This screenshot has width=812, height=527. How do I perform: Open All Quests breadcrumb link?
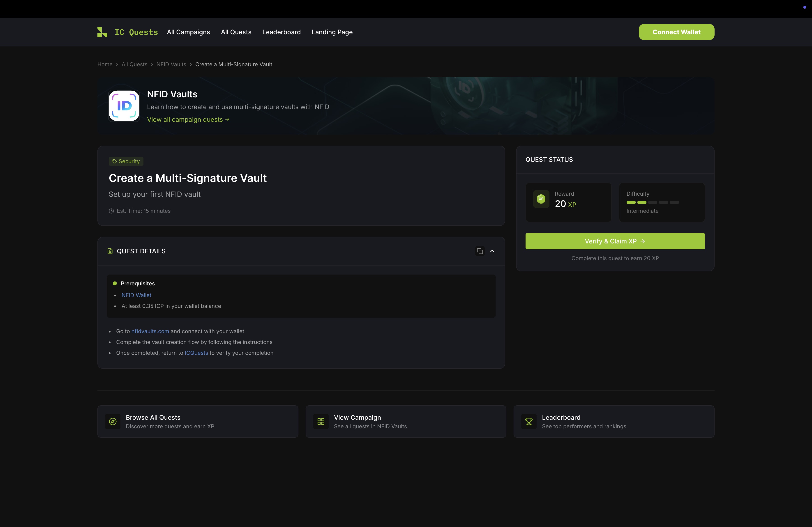tap(134, 64)
